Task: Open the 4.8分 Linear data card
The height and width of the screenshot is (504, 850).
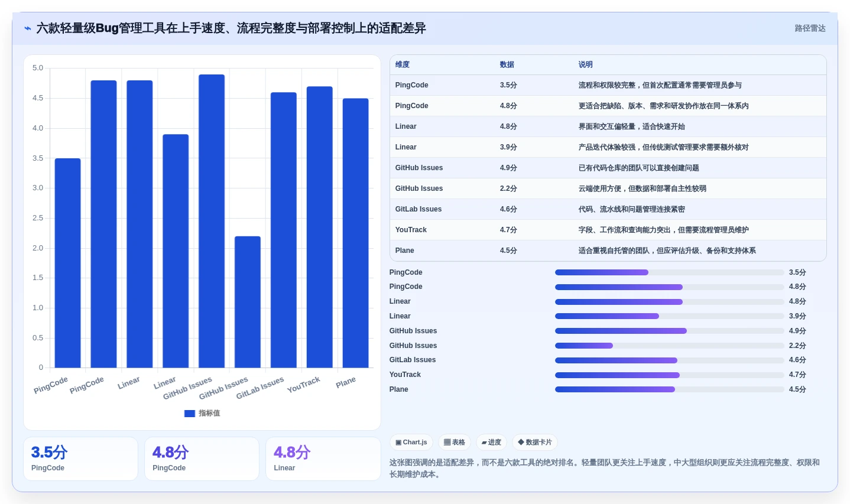Action: point(323,459)
